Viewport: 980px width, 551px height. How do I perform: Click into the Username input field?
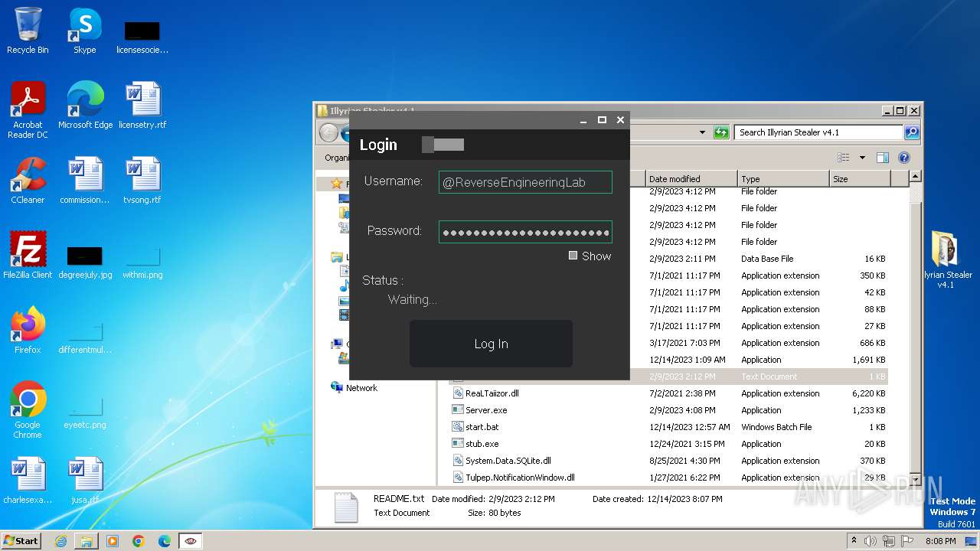tap(525, 182)
